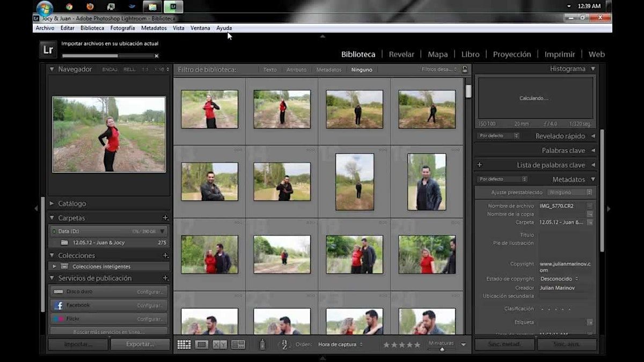The height and width of the screenshot is (362, 644).
Task: Open survey view in bottom toolbar
Action: (238, 344)
